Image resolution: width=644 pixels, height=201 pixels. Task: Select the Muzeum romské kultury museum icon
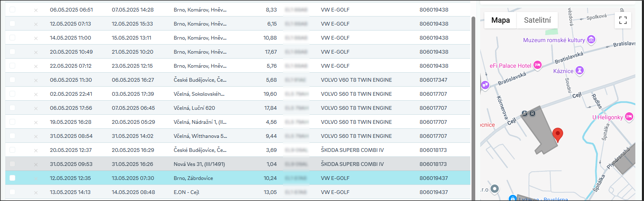tap(592, 40)
